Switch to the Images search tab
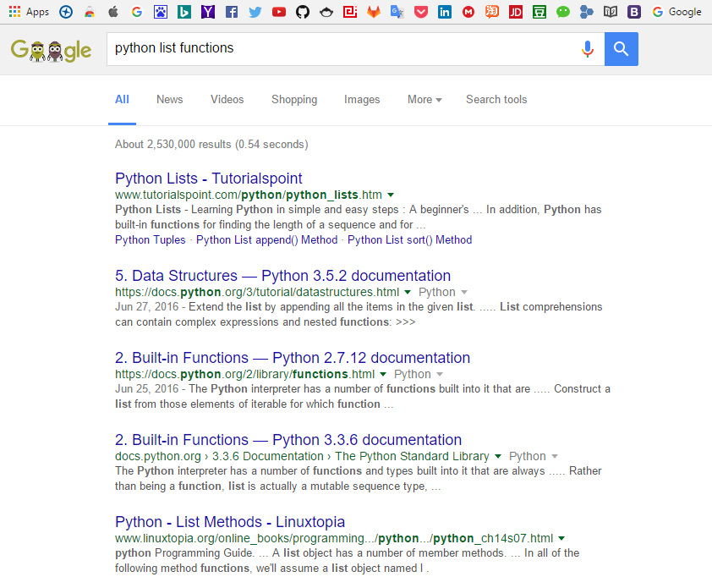Image resolution: width=712 pixels, height=588 pixels. point(362,100)
